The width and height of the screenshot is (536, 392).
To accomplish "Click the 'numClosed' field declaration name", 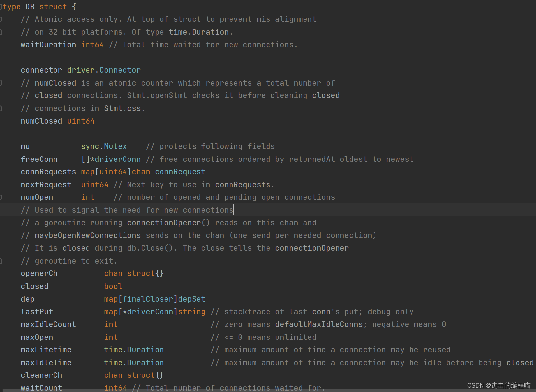I will (x=42, y=121).
